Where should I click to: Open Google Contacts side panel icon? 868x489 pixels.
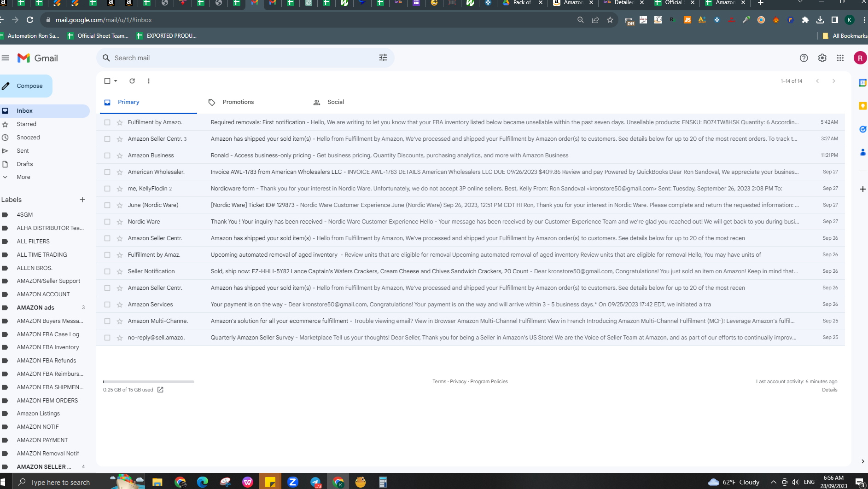coord(862,152)
